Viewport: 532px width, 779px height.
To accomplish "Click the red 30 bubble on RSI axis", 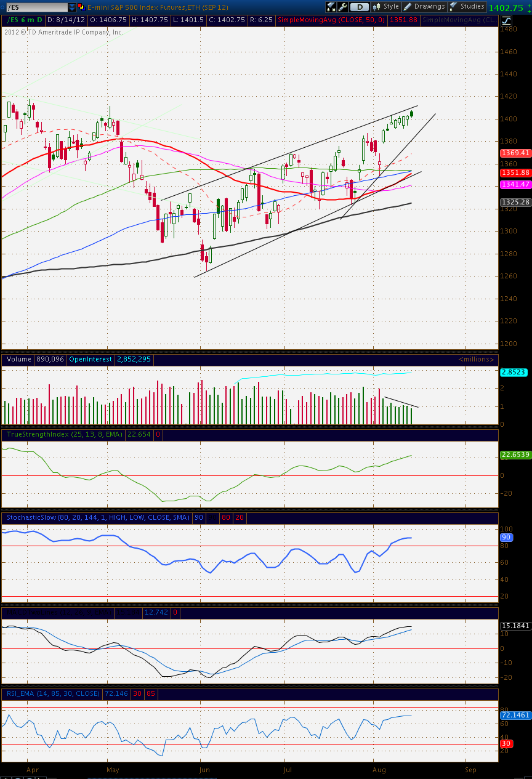I will tap(506, 743).
